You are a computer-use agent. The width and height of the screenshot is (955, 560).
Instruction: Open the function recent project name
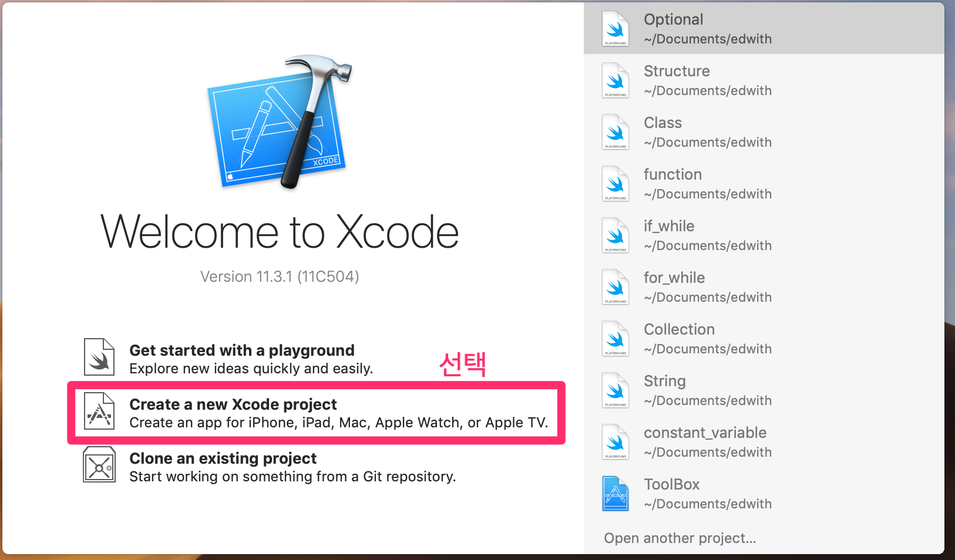pyautogui.click(x=672, y=174)
